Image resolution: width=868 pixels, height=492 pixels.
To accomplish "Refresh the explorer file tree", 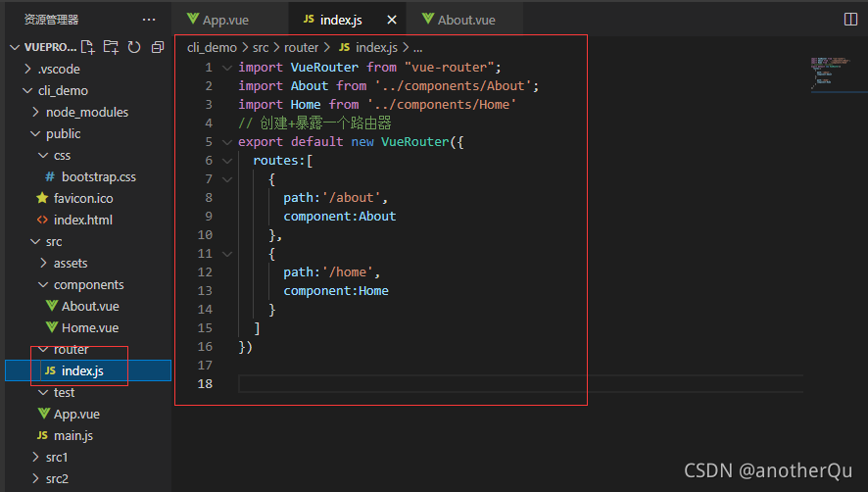I will point(134,47).
